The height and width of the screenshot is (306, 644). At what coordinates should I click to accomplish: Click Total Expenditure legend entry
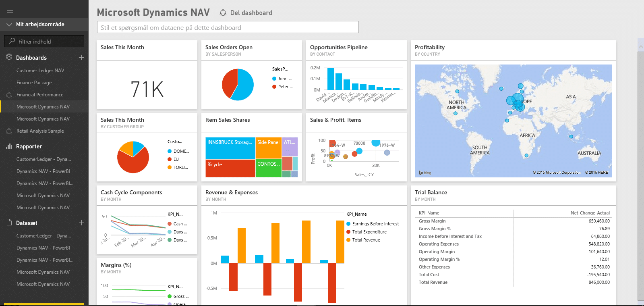pyautogui.click(x=367, y=232)
